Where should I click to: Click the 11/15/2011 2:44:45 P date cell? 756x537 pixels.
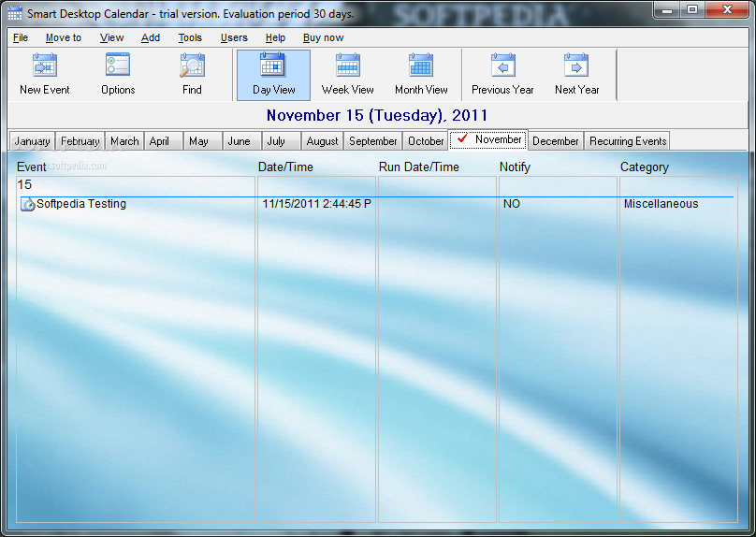[316, 204]
